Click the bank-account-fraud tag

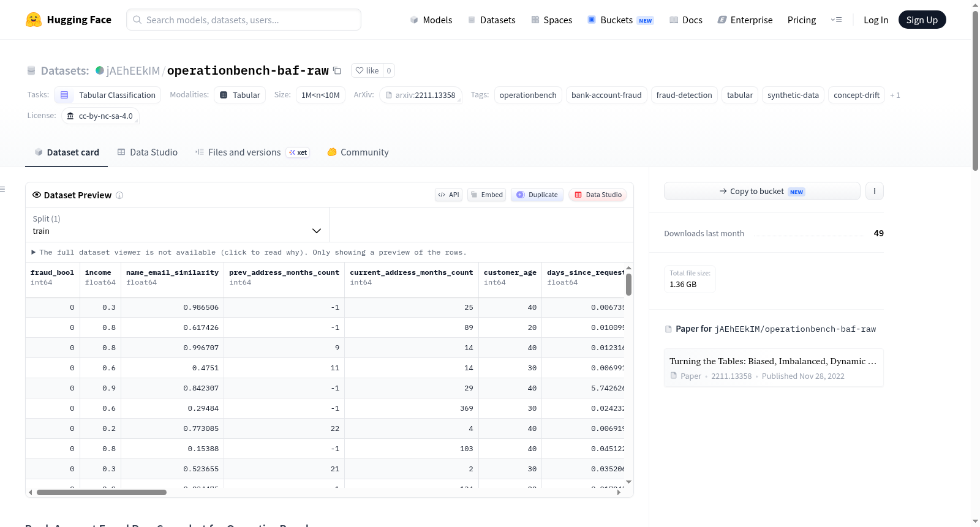(x=606, y=95)
